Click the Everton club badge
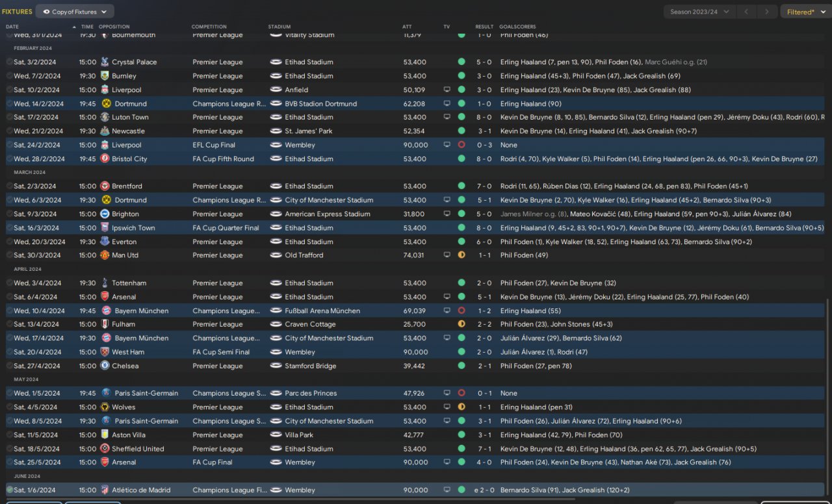This screenshot has width=832, height=504. [105, 242]
